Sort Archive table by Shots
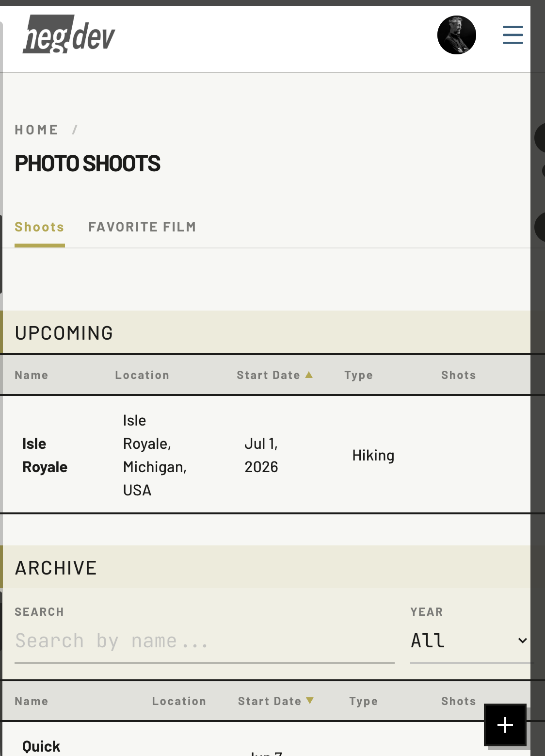545x756 pixels. click(459, 701)
